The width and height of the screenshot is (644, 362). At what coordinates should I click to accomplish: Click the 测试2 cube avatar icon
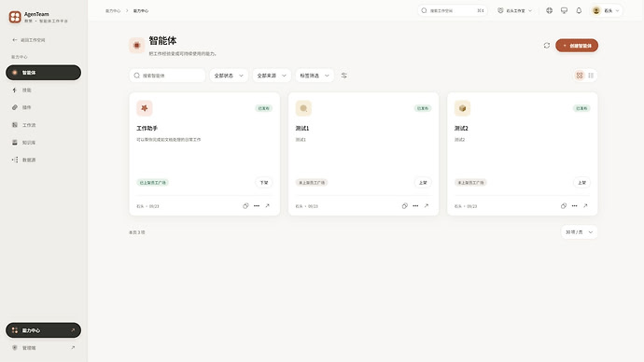[462, 108]
